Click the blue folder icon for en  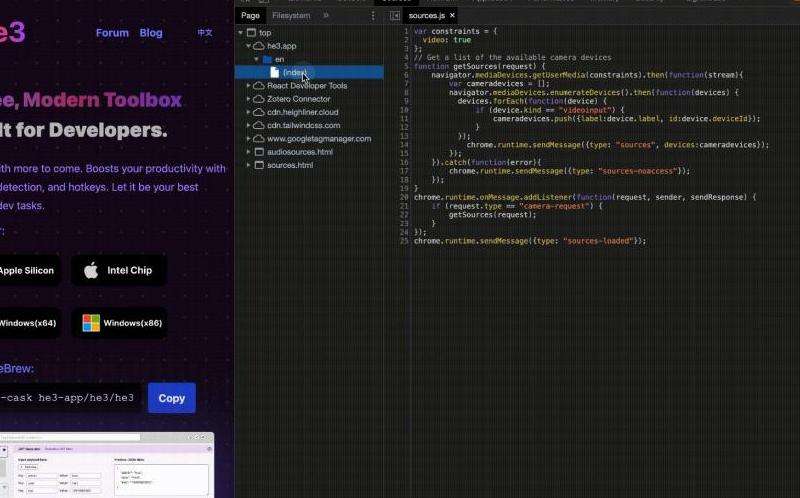pos(267,60)
